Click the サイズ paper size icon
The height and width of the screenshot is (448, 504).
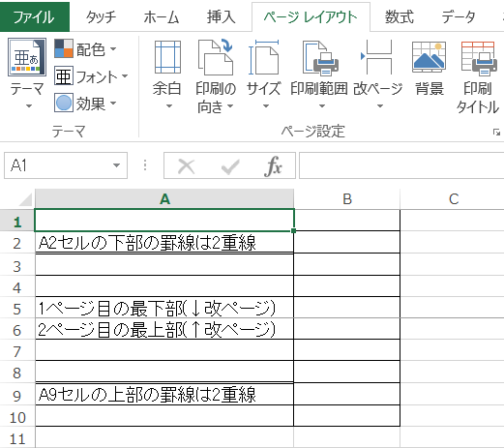[x=263, y=57]
